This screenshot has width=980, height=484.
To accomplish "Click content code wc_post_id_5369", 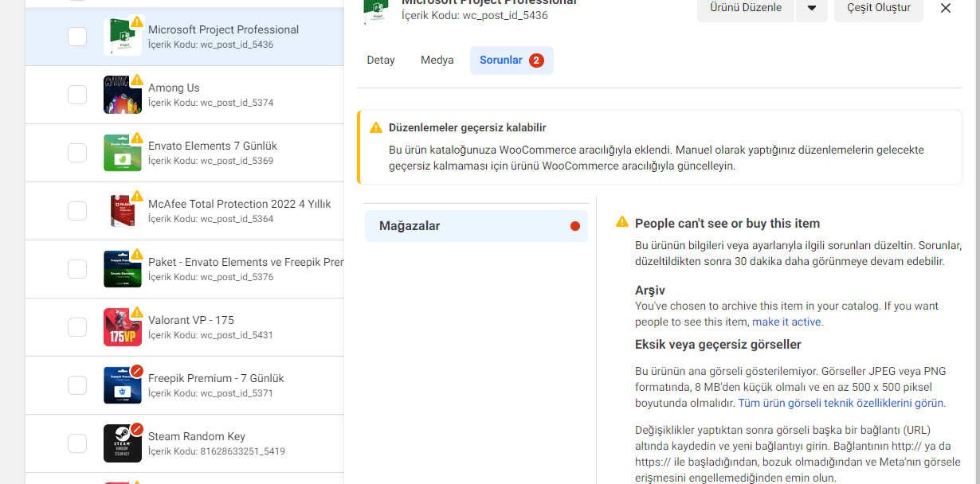I will [237, 161].
